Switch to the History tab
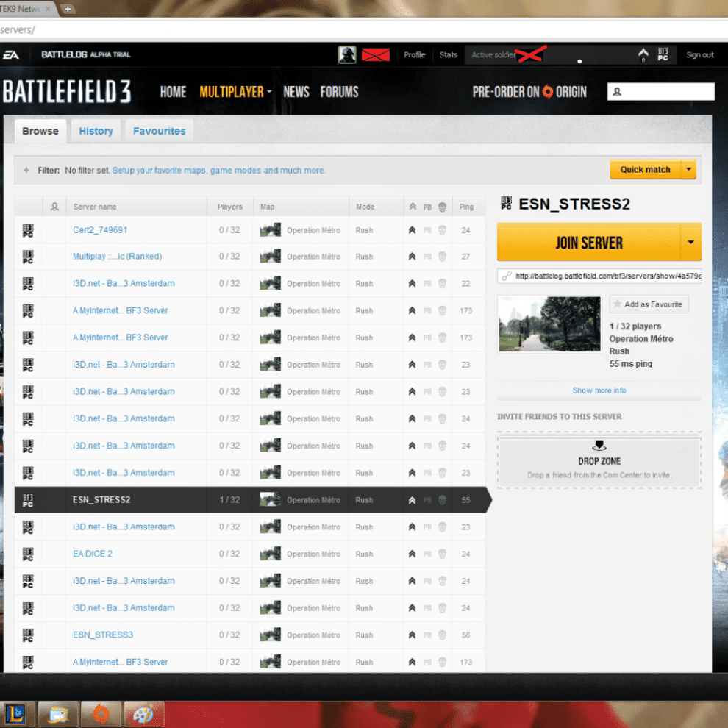Screen dimensions: 728x728 point(96,131)
